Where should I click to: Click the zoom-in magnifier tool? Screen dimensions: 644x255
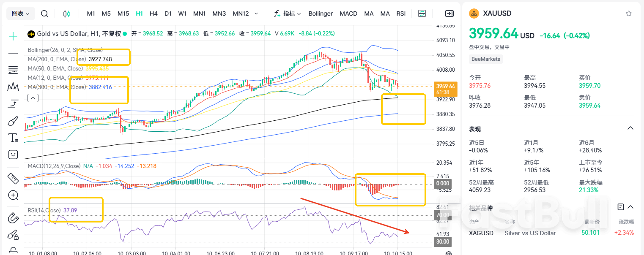pyautogui.click(x=13, y=195)
